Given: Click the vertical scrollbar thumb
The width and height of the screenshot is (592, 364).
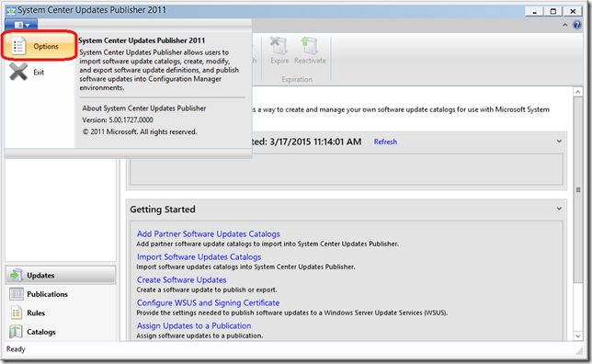Looking at the screenshot, I should coord(577,189).
